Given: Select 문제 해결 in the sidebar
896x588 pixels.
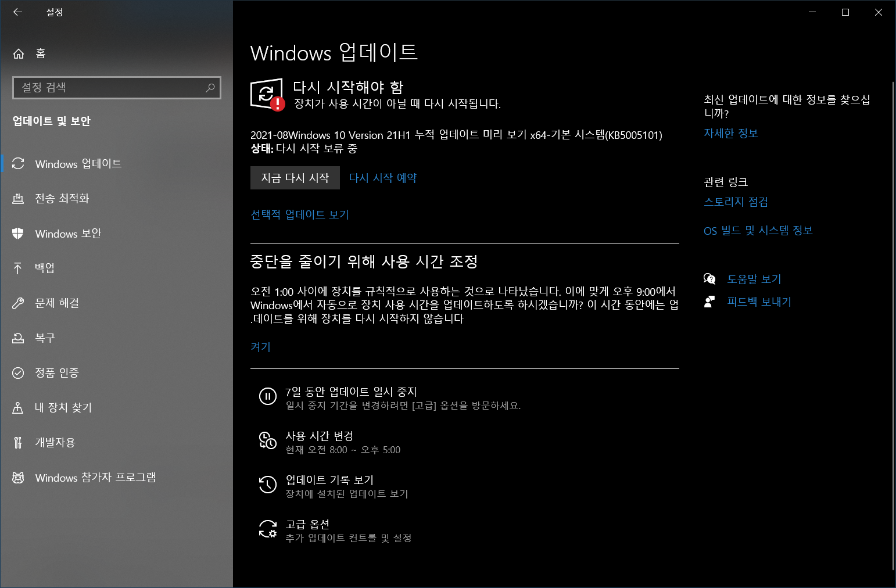Looking at the screenshot, I should (116, 303).
